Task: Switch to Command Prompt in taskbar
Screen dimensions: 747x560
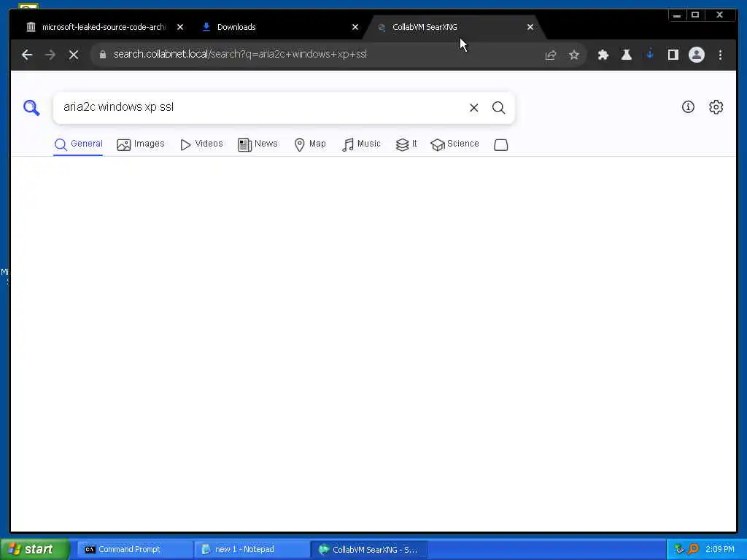Action: pos(135,550)
